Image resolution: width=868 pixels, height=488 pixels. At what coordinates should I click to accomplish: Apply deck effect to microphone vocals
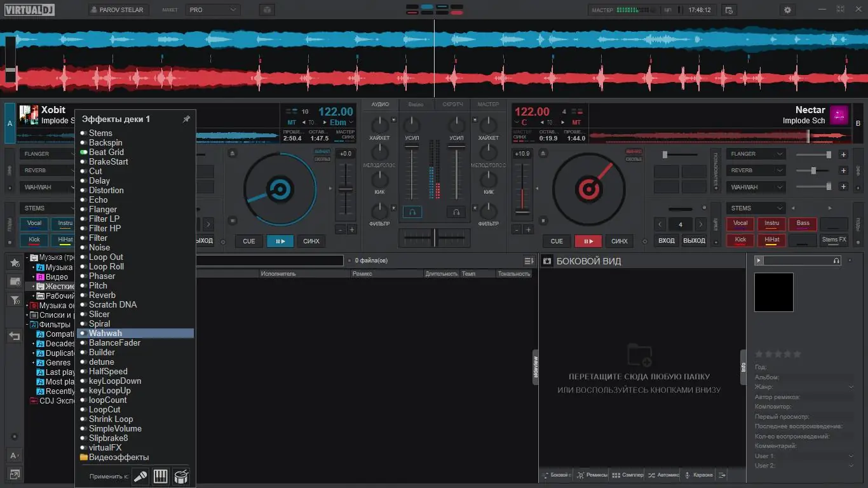[x=139, y=476]
